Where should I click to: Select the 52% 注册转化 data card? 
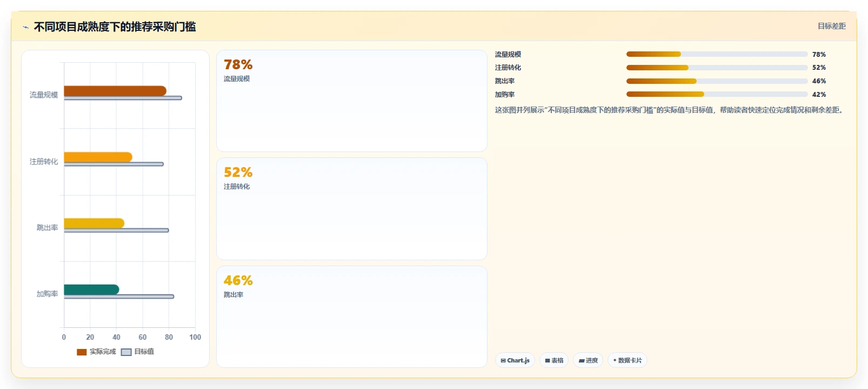(352, 209)
